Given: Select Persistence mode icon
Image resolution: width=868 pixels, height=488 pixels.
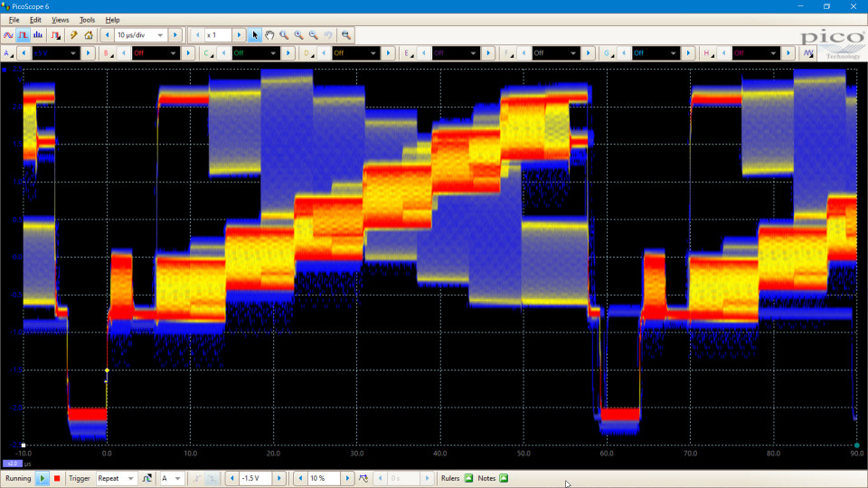Looking at the screenshot, I should [x=24, y=35].
